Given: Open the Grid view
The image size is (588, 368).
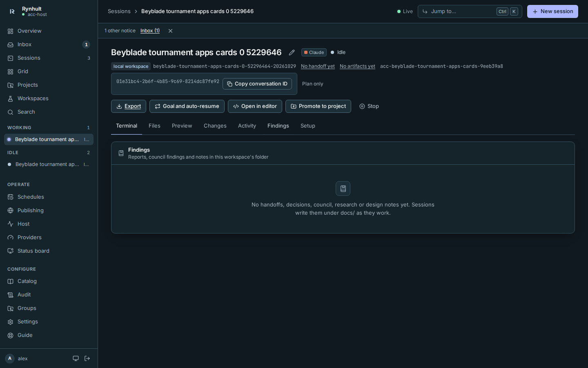Looking at the screenshot, I should pyautogui.click(x=49, y=72).
